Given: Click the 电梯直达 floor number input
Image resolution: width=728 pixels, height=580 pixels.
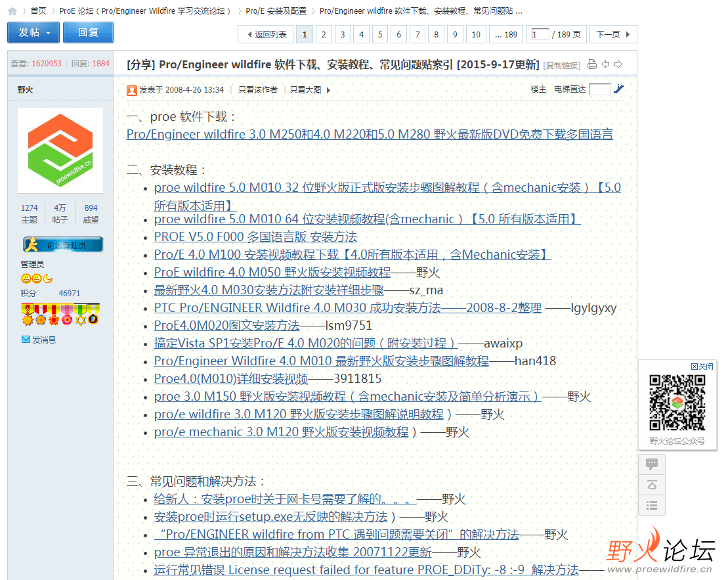Looking at the screenshot, I should tap(599, 89).
